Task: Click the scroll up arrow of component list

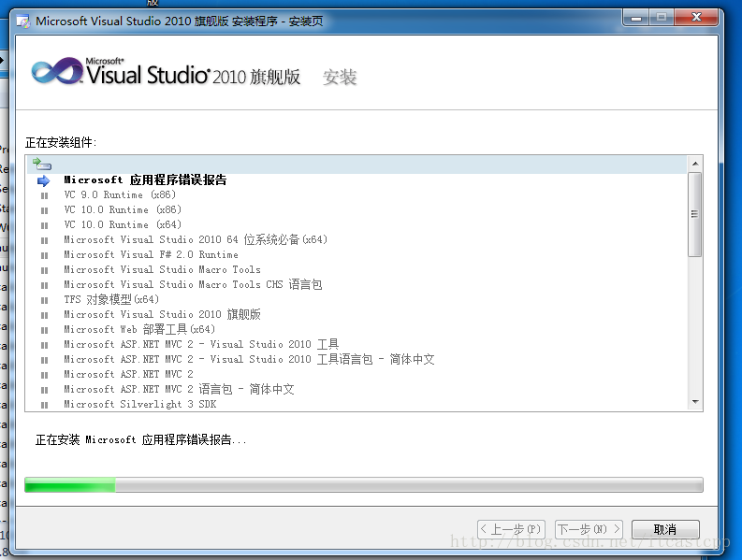Action: click(x=695, y=164)
